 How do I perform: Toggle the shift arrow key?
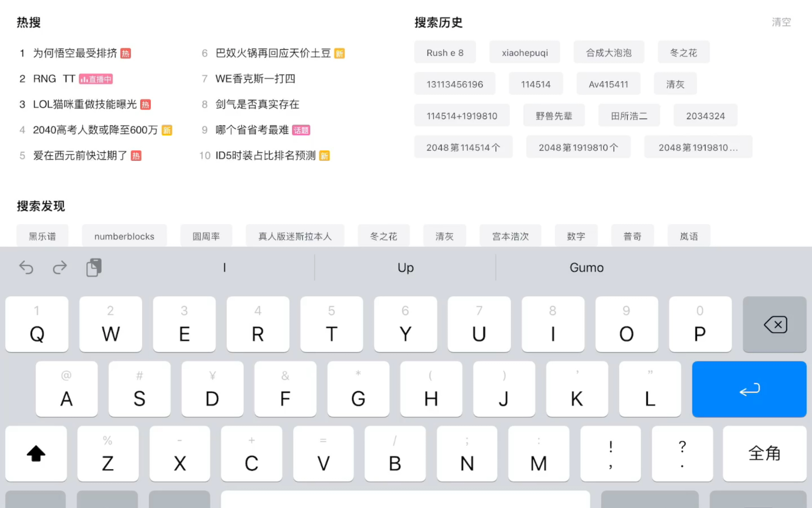tap(36, 454)
